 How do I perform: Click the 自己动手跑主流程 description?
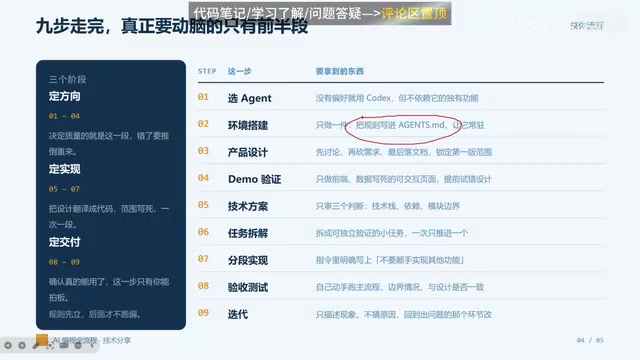(400, 287)
